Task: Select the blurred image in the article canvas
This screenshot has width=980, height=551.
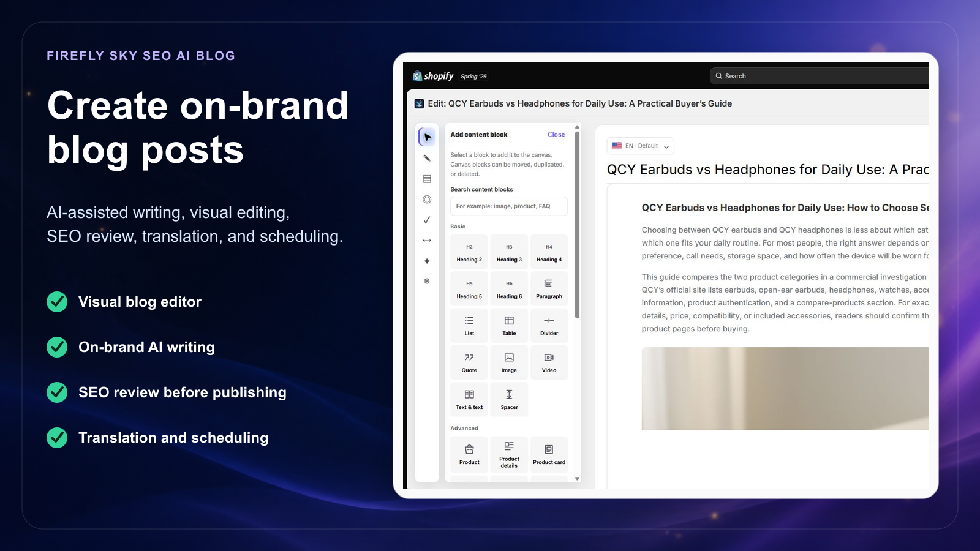Action: pos(785,389)
